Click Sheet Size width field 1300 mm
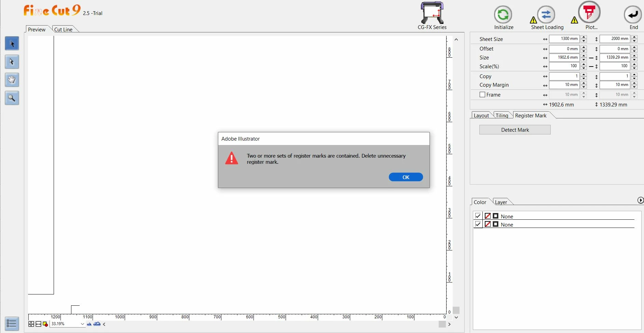The width and height of the screenshot is (644, 333). click(x=564, y=39)
